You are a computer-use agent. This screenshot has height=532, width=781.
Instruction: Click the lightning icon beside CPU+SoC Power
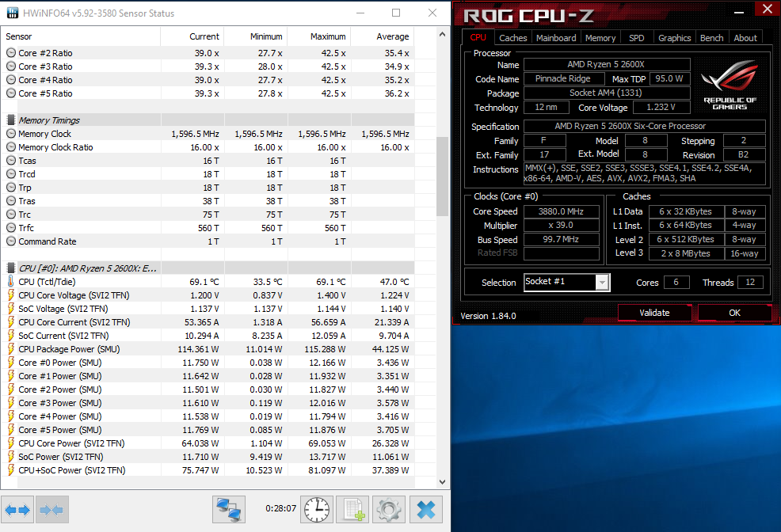click(11, 469)
